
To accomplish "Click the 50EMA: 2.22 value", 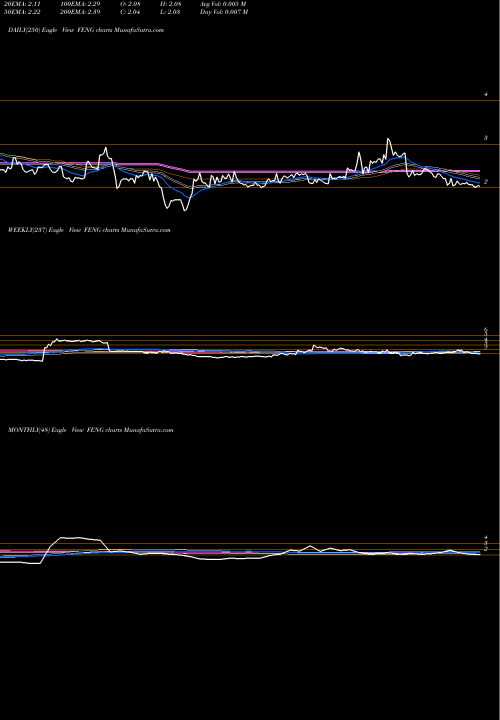I will pos(23,12).
